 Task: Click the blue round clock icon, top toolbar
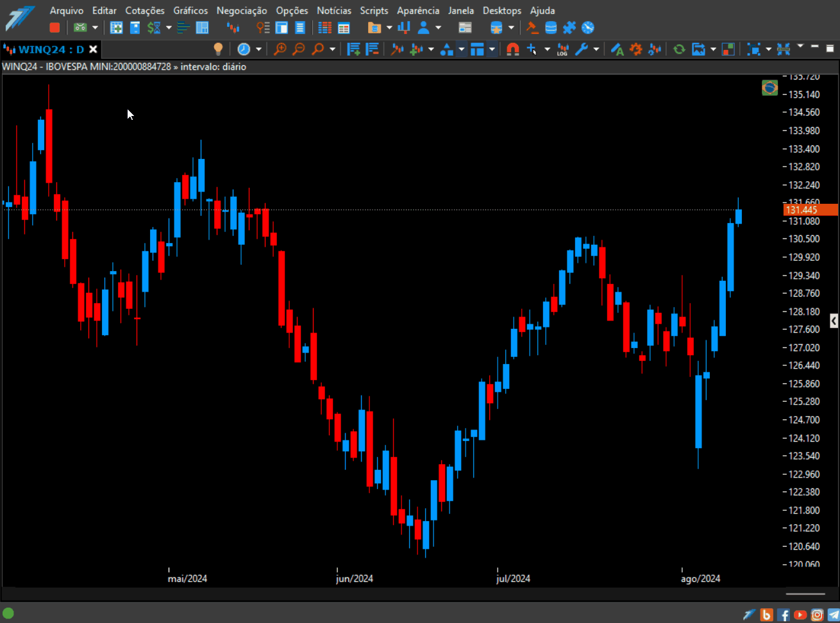click(588, 28)
